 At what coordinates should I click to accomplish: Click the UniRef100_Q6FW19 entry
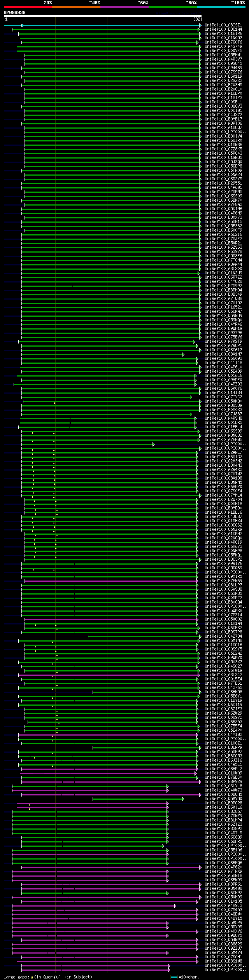click(x=223, y=671)
